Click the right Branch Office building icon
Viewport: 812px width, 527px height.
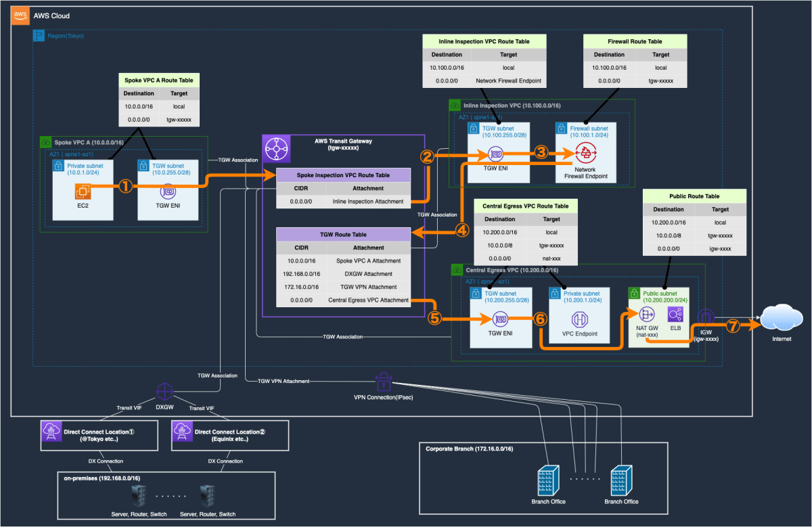621,480
